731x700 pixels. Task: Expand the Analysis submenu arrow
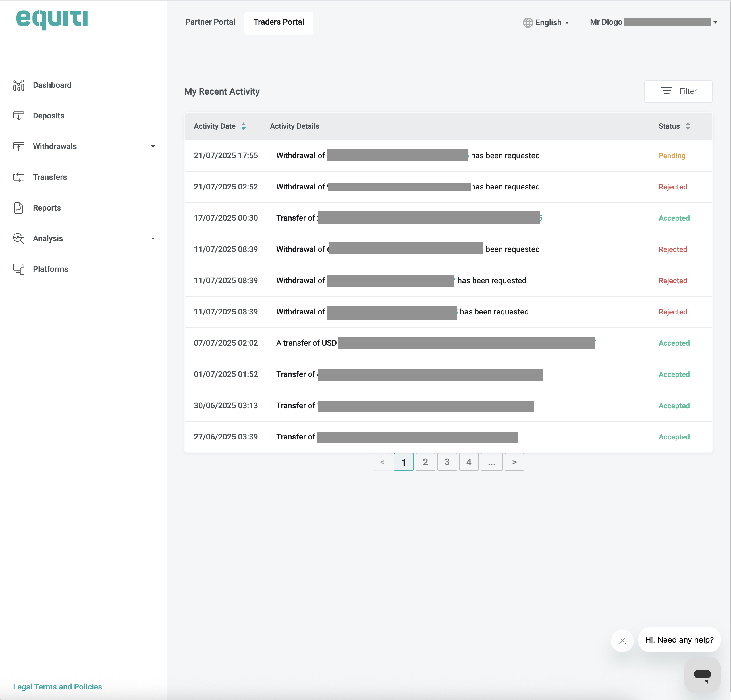(153, 239)
